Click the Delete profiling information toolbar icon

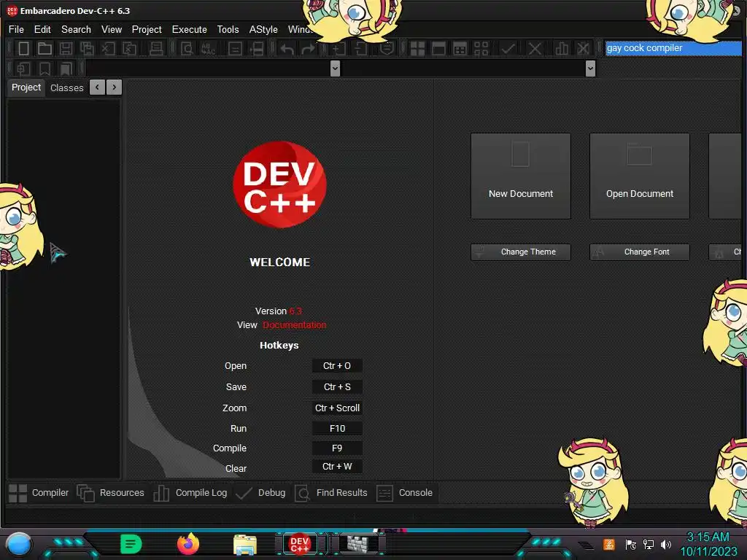coord(583,49)
